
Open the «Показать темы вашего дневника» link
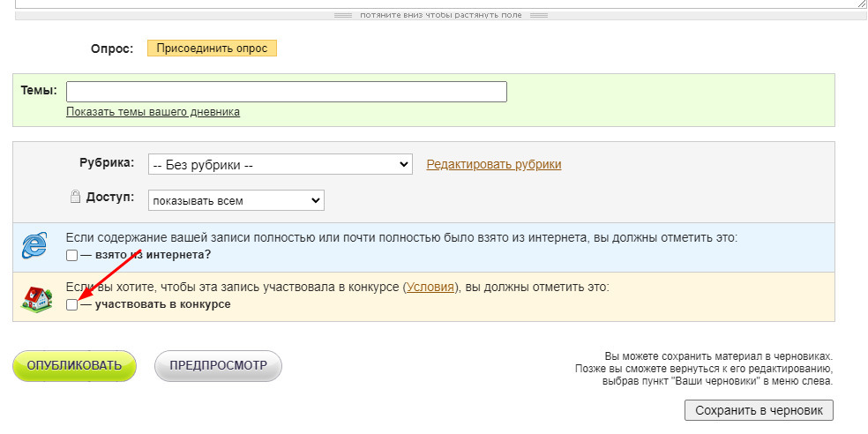pos(153,112)
